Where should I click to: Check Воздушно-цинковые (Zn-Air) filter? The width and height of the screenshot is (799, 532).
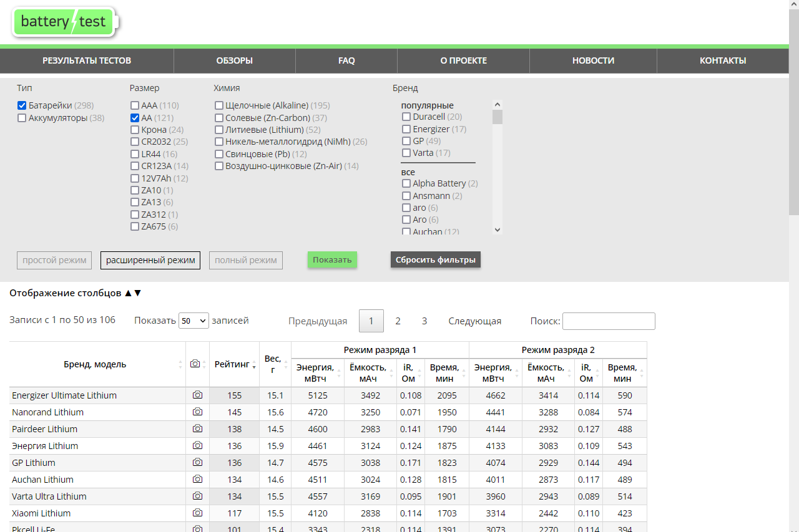pos(219,166)
